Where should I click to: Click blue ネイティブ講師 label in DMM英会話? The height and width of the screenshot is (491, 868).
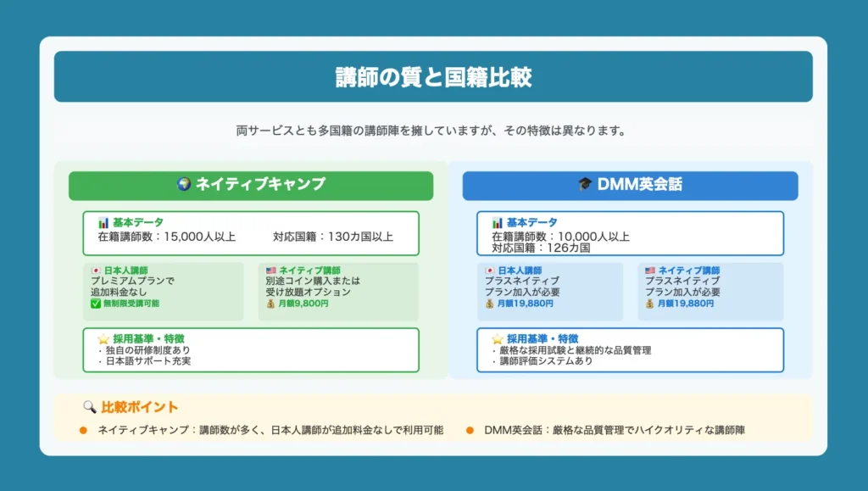click(x=688, y=271)
